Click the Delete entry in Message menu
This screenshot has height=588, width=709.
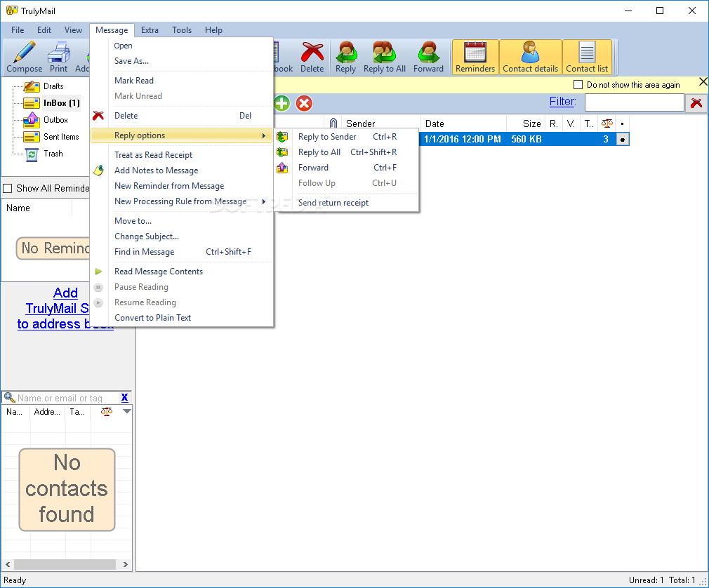pos(182,116)
